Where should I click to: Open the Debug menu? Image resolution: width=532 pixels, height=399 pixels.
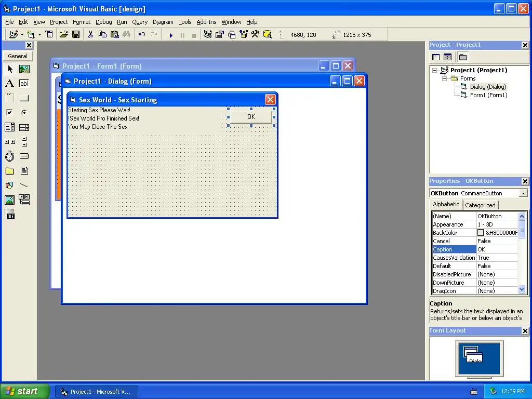pyautogui.click(x=103, y=22)
